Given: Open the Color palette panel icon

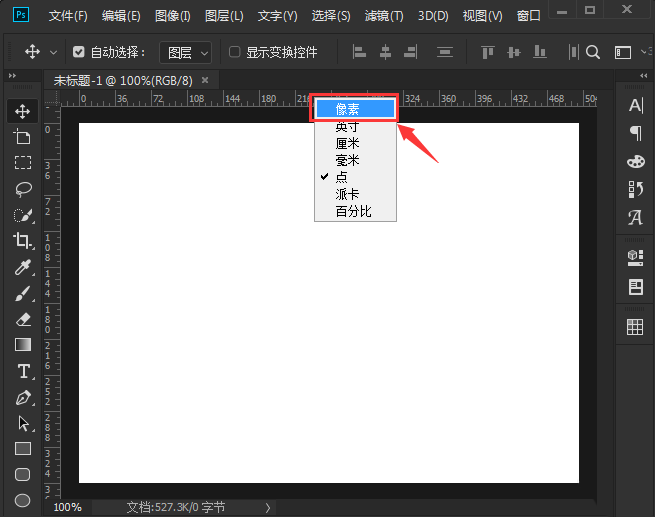Looking at the screenshot, I should coord(636,161).
